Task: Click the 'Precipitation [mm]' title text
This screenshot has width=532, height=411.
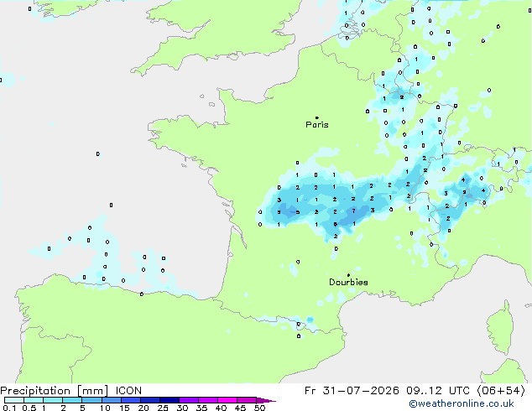Action: 55,391
